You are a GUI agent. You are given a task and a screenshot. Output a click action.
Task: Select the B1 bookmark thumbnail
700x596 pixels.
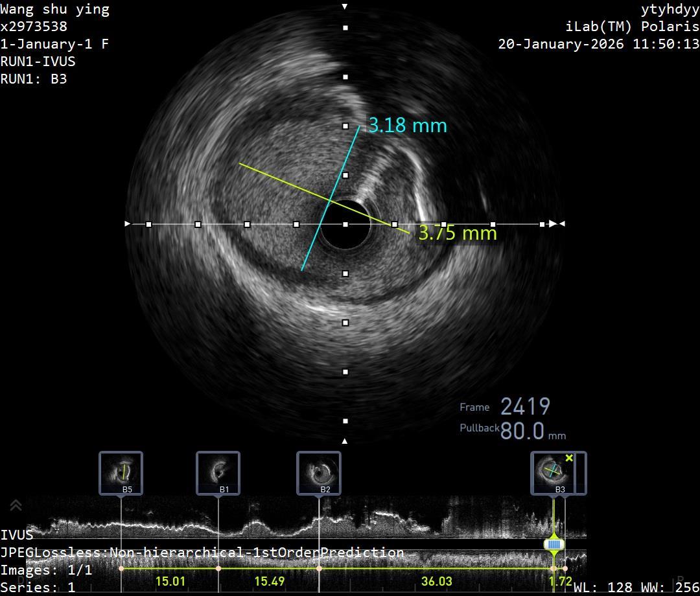(x=218, y=473)
